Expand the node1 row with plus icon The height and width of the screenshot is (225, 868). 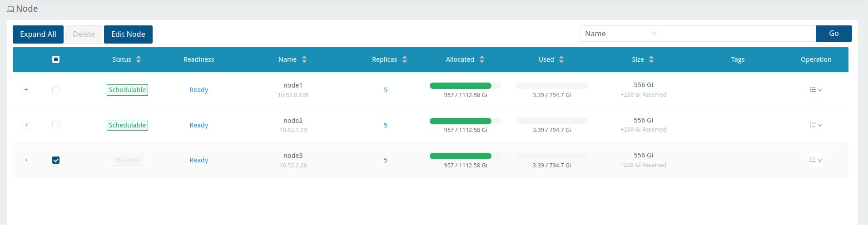[x=26, y=90]
